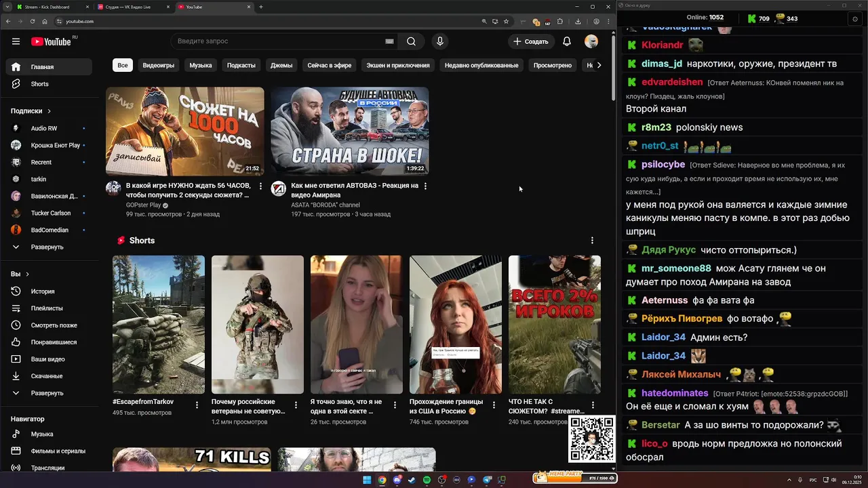Click the YouTube logo
Image resolution: width=868 pixels, height=488 pixels.
pos(51,41)
